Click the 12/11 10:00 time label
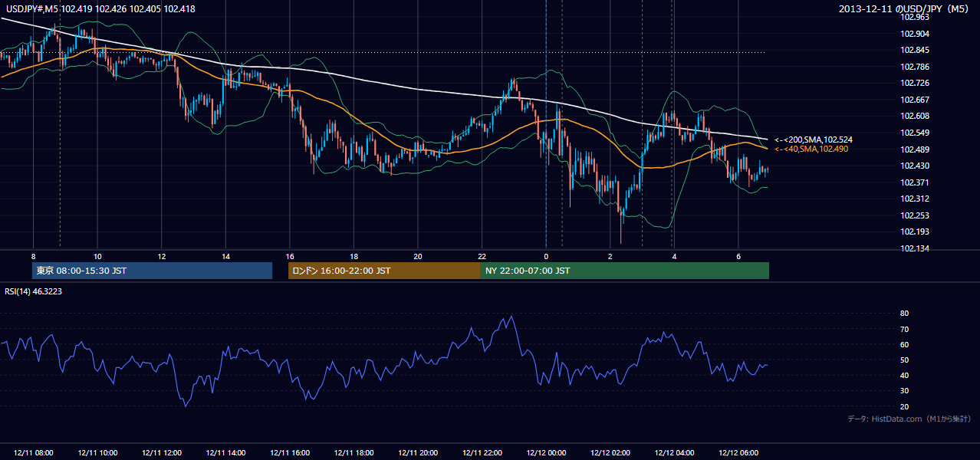 97,453
